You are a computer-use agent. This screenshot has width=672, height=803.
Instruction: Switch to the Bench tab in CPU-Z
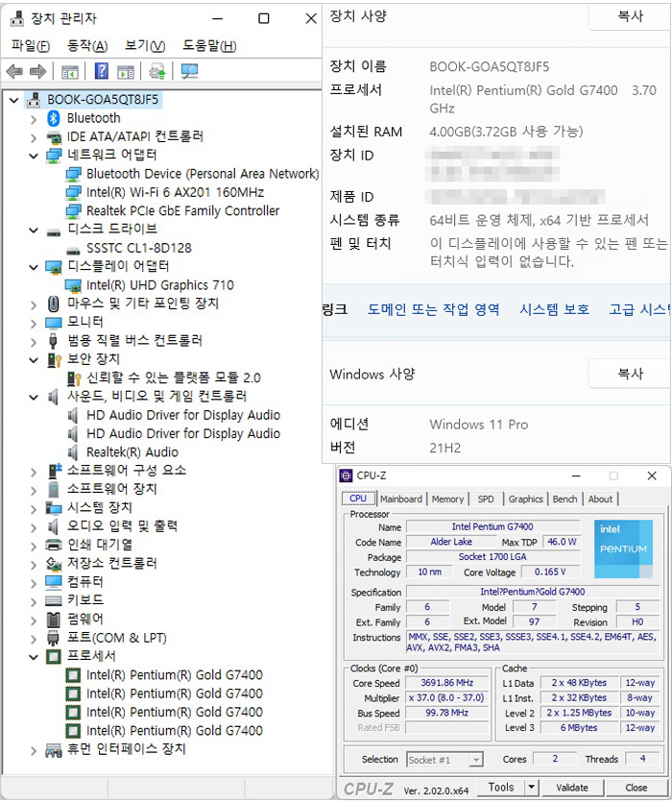coord(565,499)
